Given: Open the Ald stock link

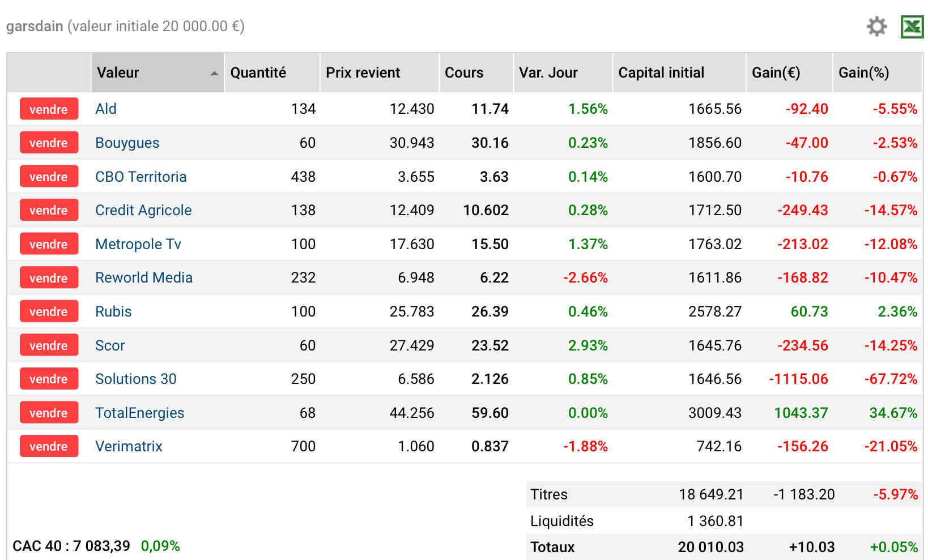Looking at the screenshot, I should point(106,109).
